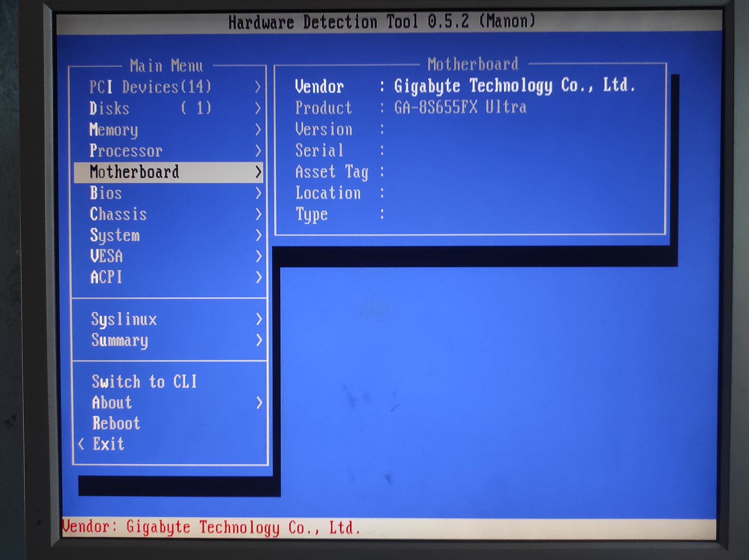
Task: Choose Reboot from the menu
Action: [x=117, y=424]
